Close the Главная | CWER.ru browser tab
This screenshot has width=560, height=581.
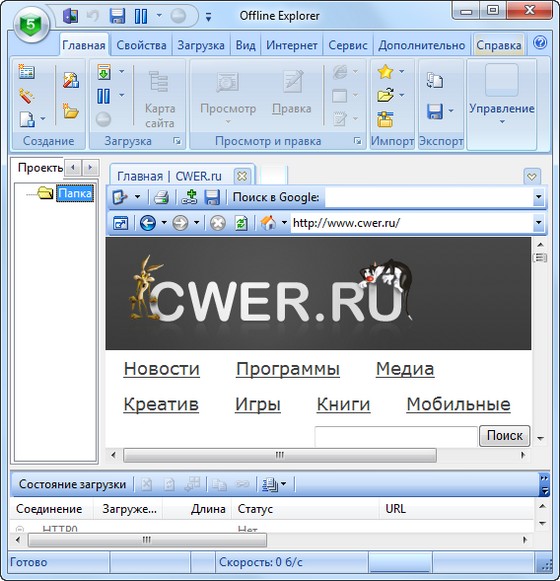pos(242,176)
